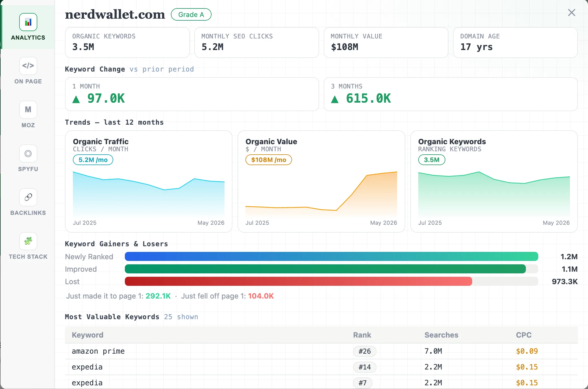Switch to the ON PAGE tab label

pos(28,81)
